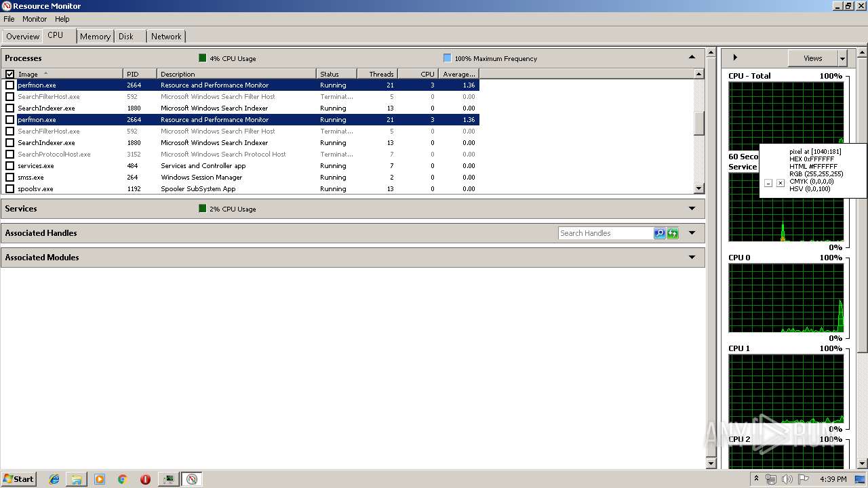The height and width of the screenshot is (488, 868).
Task: Switch to the Overview tab
Action: coord(22,37)
